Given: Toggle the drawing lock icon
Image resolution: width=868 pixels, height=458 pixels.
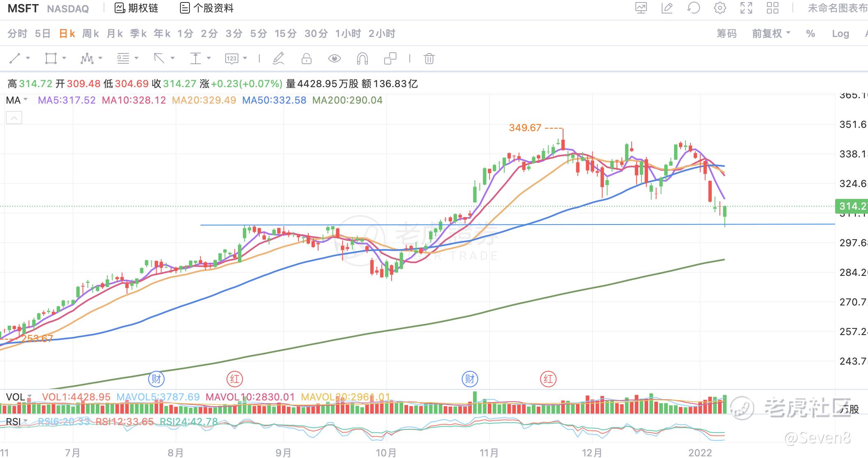Looking at the screenshot, I should (x=306, y=59).
